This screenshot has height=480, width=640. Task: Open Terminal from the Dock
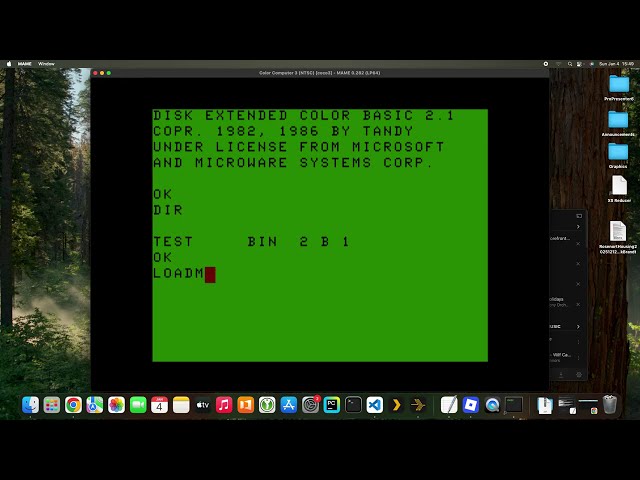click(x=353, y=405)
